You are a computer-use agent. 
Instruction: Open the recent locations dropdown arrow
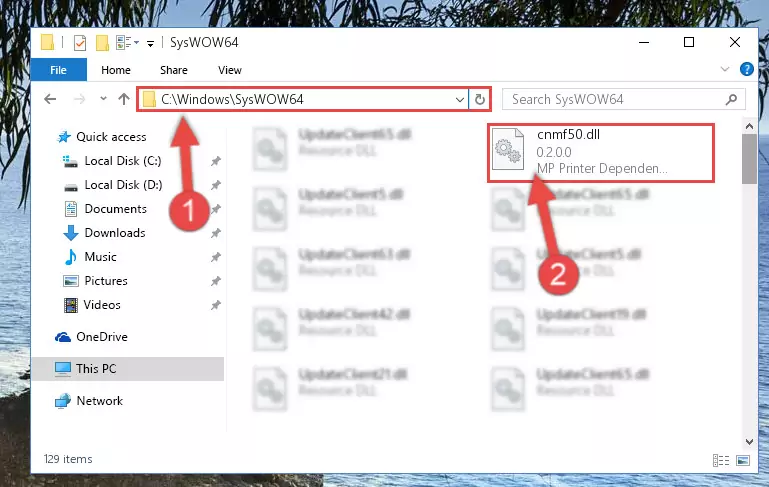pos(103,99)
